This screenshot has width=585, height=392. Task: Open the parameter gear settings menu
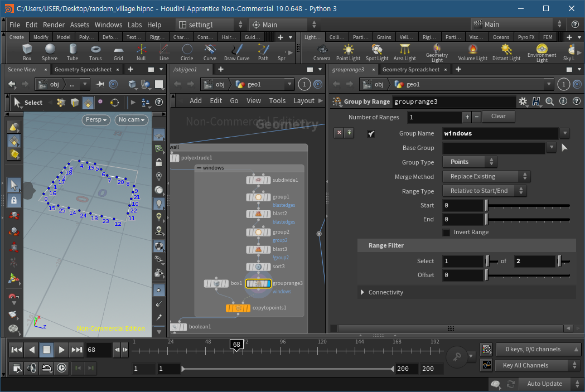523,101
